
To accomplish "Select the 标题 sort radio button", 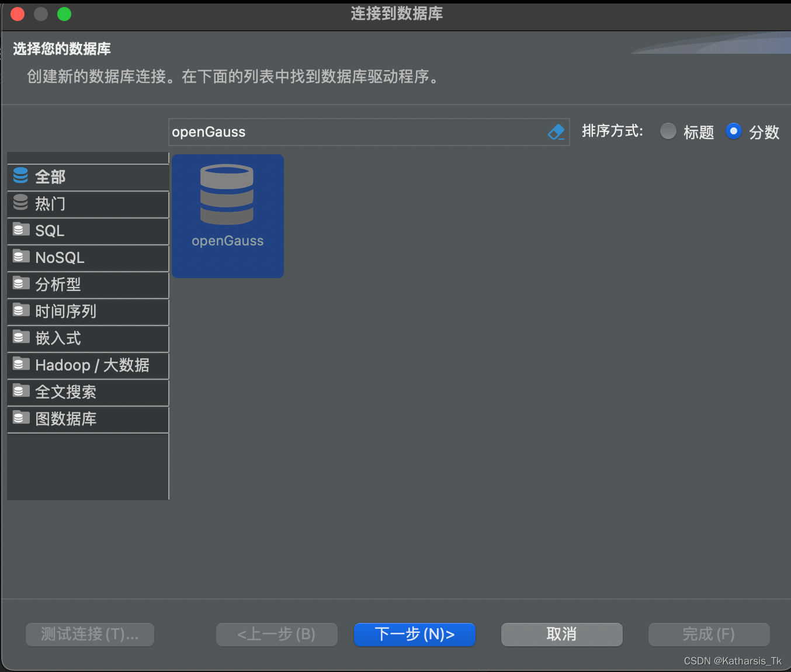I will pyautogui.click(x=668, y=131).
